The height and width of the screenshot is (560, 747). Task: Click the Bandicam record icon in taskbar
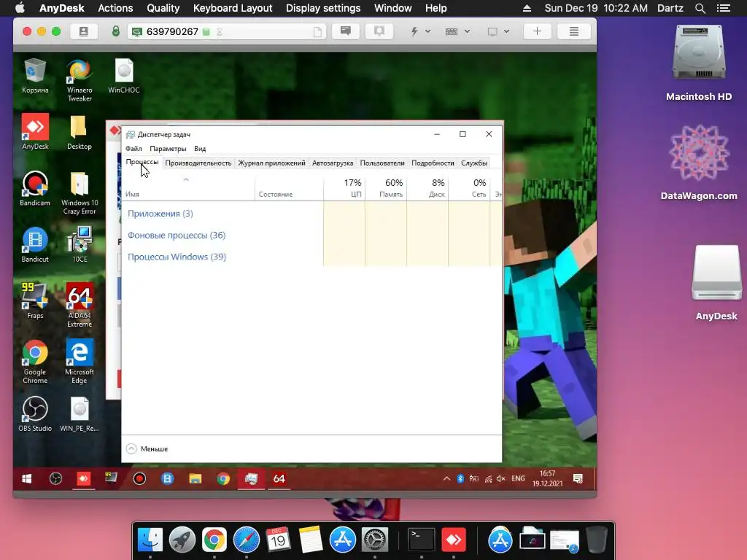[139, 478]
